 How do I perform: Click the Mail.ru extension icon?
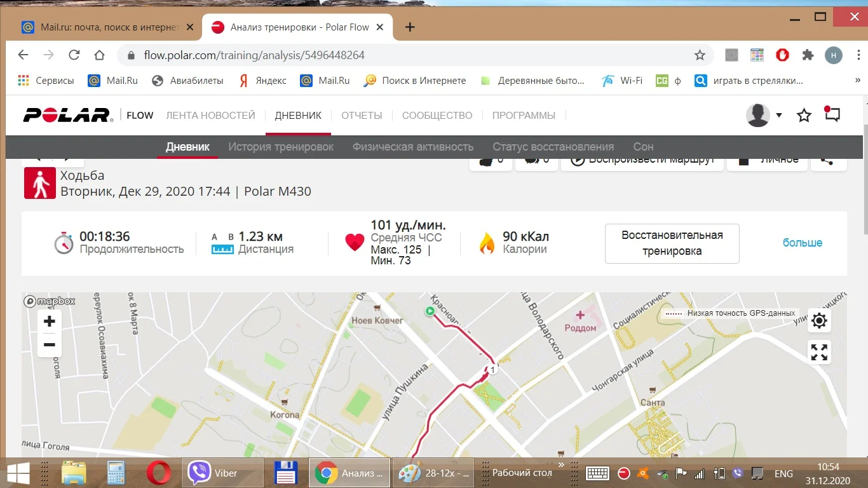click(731, 55)
